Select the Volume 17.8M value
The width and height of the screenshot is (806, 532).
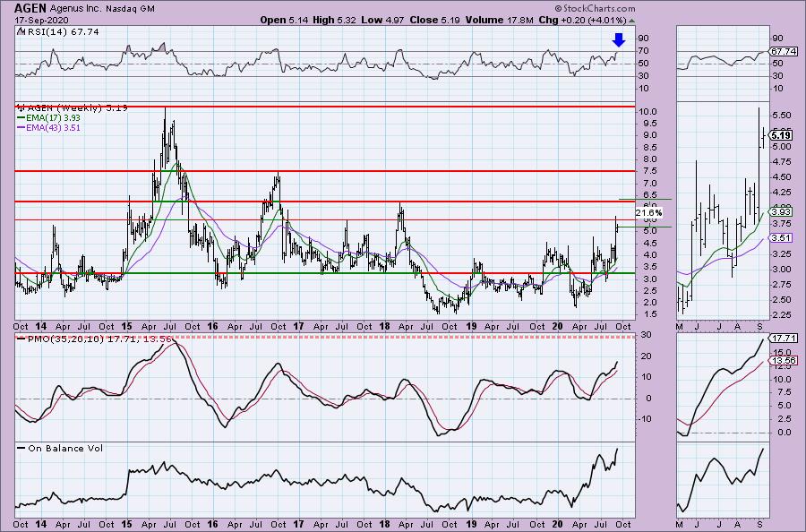[x=499, y=21]
